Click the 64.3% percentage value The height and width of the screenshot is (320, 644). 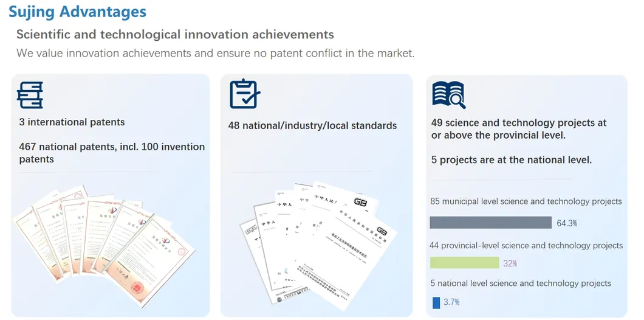click(567, 223)
